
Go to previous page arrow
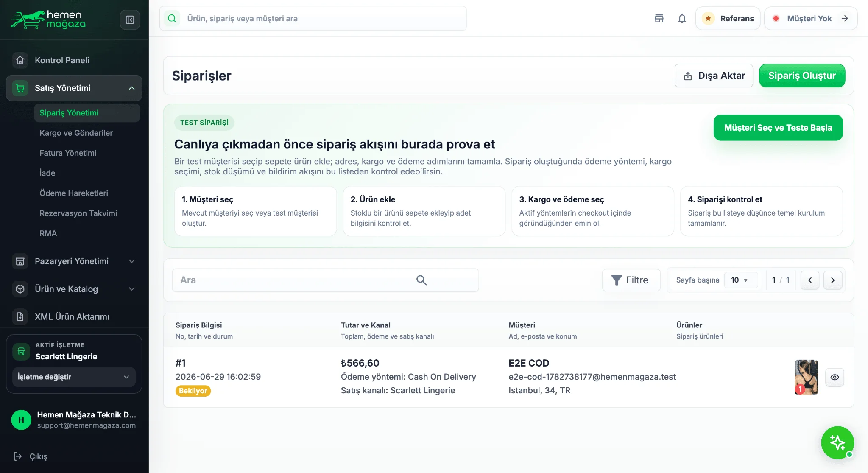810,280
